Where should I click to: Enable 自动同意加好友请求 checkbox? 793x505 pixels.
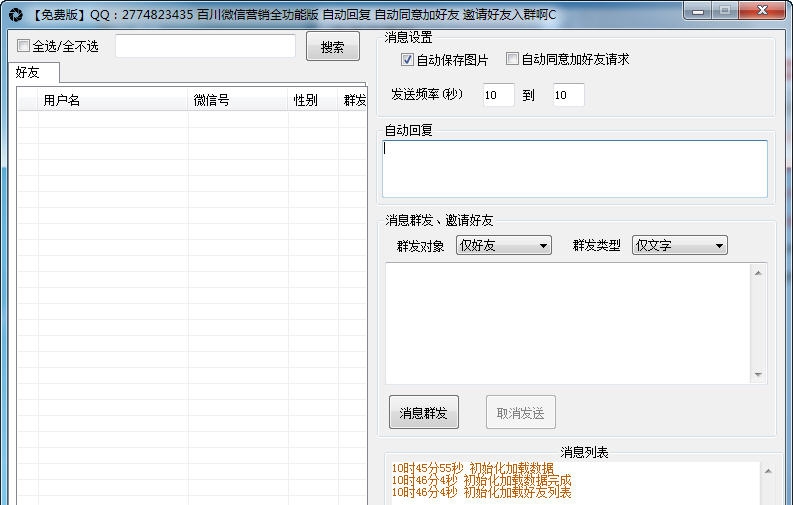point(512,59)
